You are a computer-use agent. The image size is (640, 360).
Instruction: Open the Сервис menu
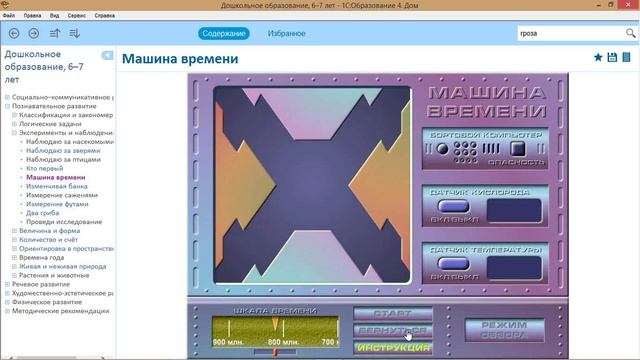tap(77, 16)
